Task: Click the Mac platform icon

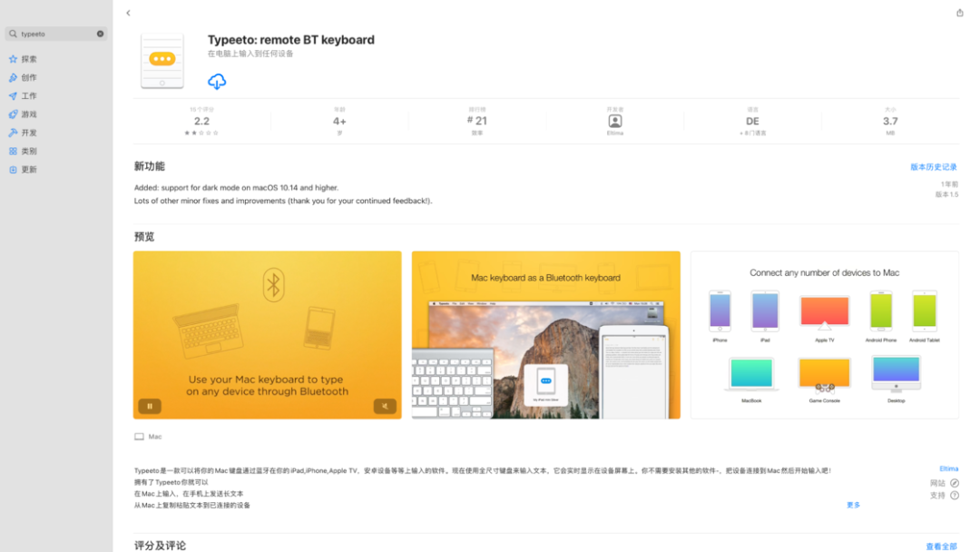Action: (139, 437)
